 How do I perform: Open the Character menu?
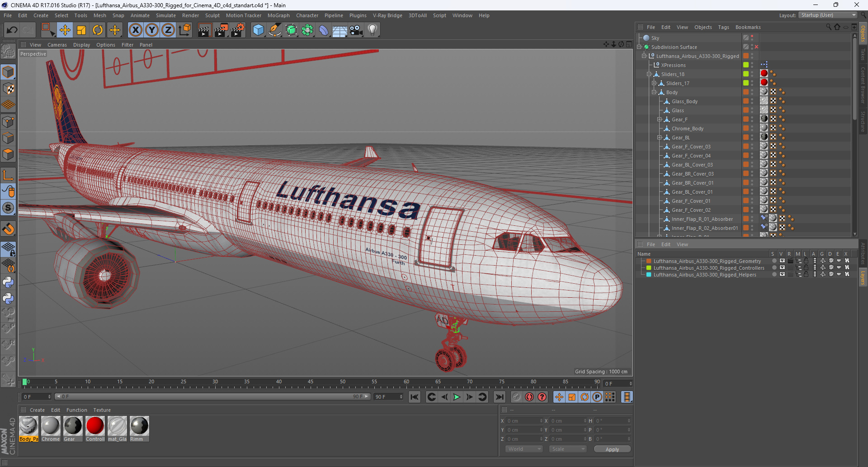[x=307, y=15]
